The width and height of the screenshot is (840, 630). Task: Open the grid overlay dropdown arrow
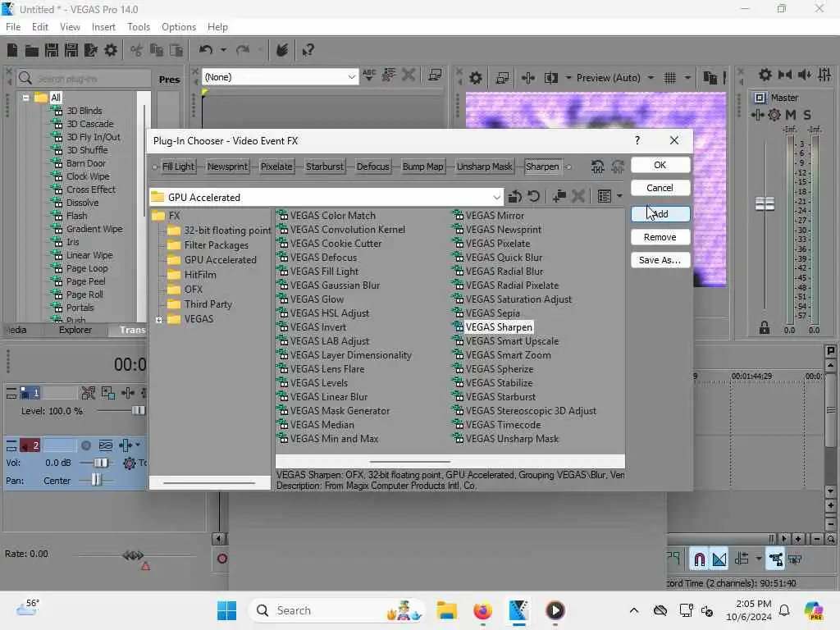point(687,78)
